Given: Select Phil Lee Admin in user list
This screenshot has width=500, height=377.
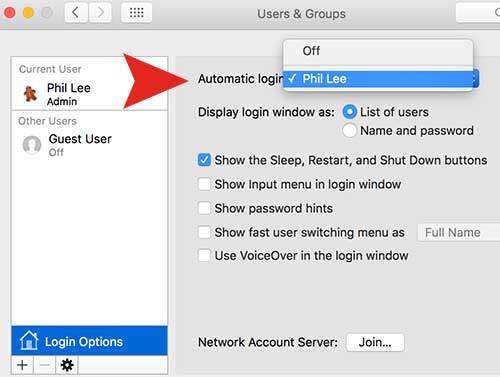Looking at the screenshot, I should tap(89, 94).
